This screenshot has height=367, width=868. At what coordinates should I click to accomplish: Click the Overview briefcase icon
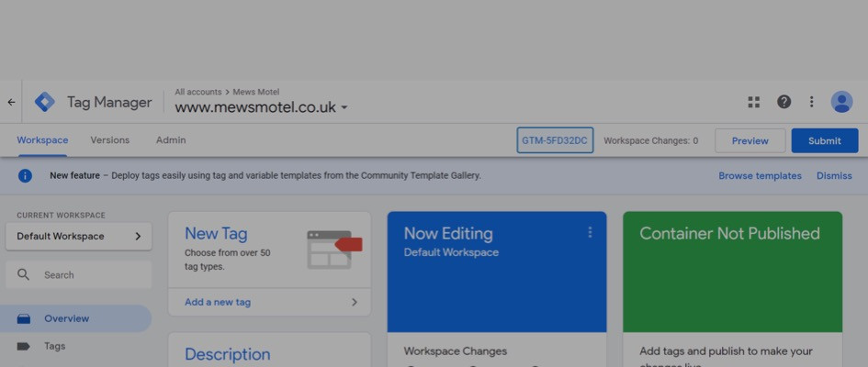(x=23, y=319)
